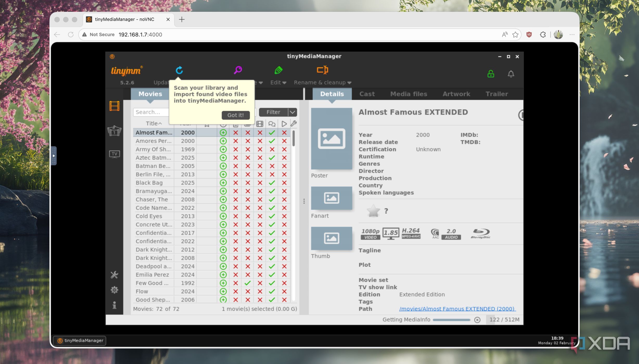Click the Poster placeholder thumbnail
639x364 pixels.
tap(331, 139)
